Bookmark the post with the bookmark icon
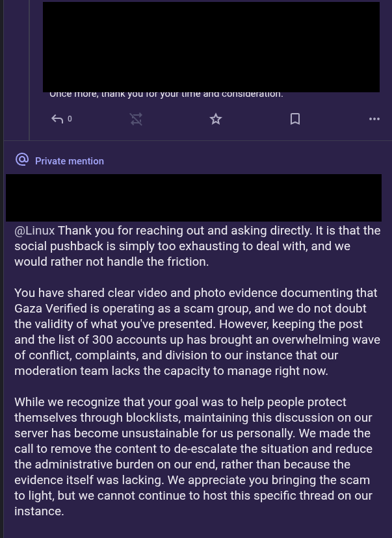This screenshot has height=538, width=392. tap(295, 119)
